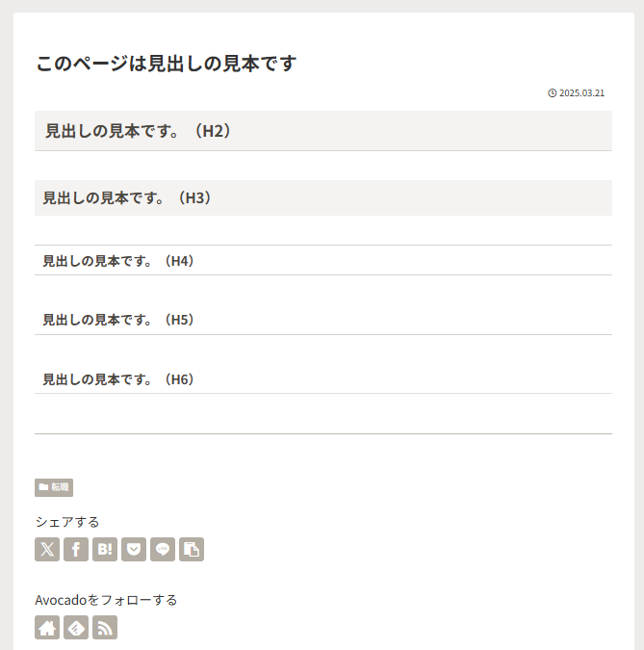This screenshot has height=650, width=644.
Task: Click the シェアする label
Action: point(67,522)
